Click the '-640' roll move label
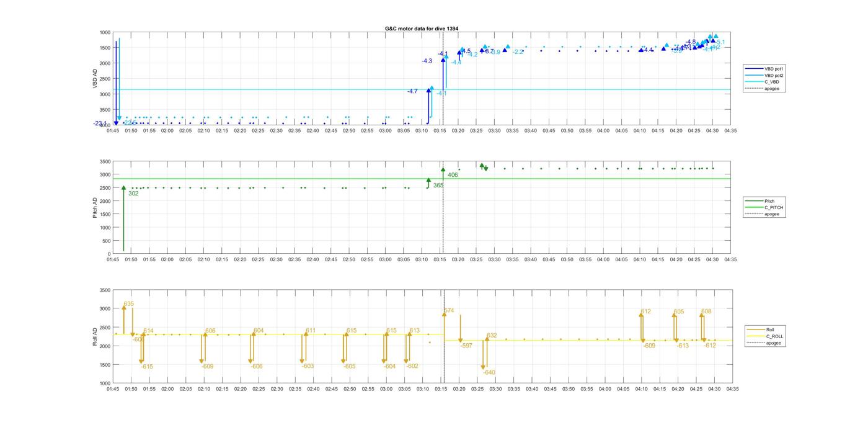 (489, 373)
